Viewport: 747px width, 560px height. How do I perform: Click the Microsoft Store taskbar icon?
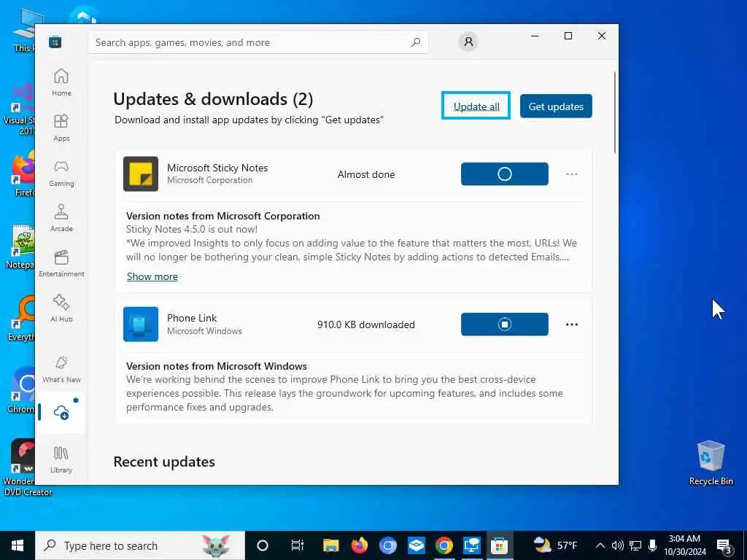click(499, 545)
